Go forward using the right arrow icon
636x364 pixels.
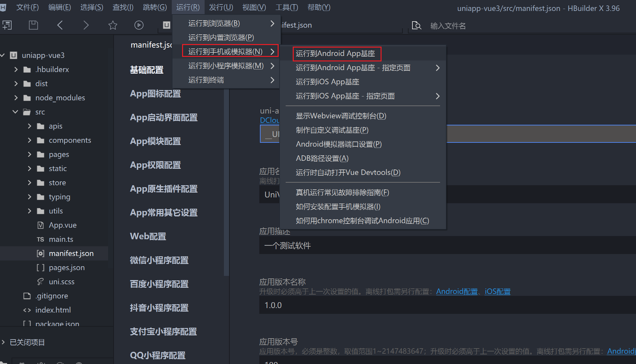[x=86, y=25]
